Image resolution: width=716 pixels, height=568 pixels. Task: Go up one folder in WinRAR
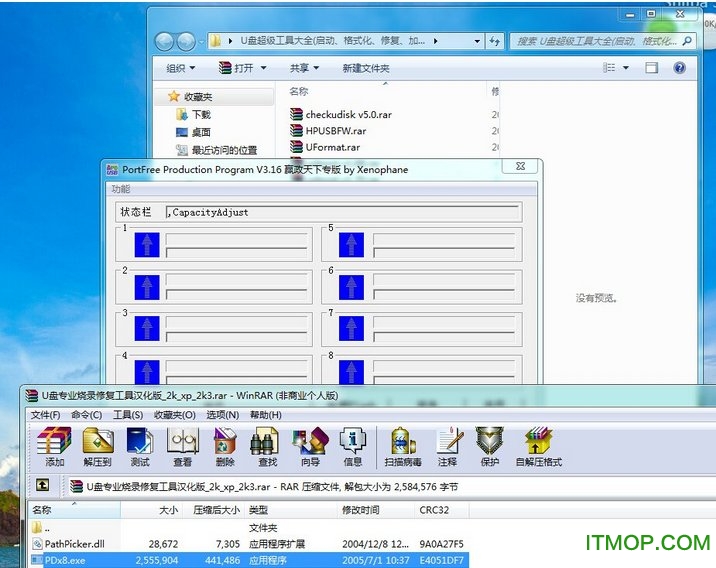click(42, 485)
